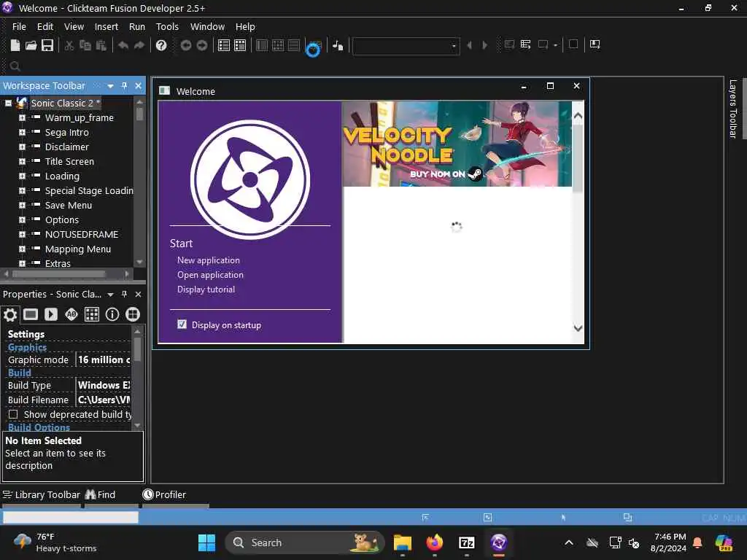Click the Forward navigation circle arrow
This screenshot has width=747, height=560.
click(x=202, y=45)
